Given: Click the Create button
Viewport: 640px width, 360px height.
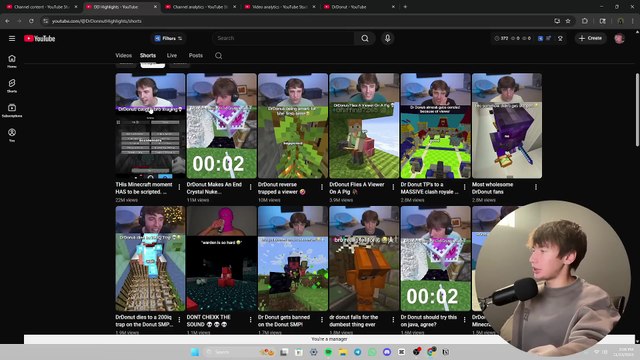Looking at the screenshot, I should click(x=590, y=38).
